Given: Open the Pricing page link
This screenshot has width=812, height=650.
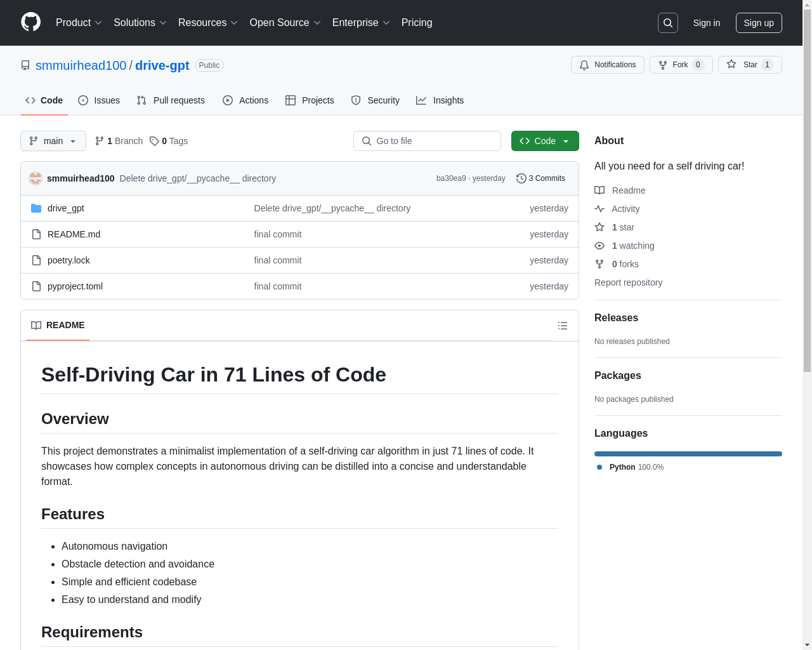Looking at the screenshot, I should 417,23.
